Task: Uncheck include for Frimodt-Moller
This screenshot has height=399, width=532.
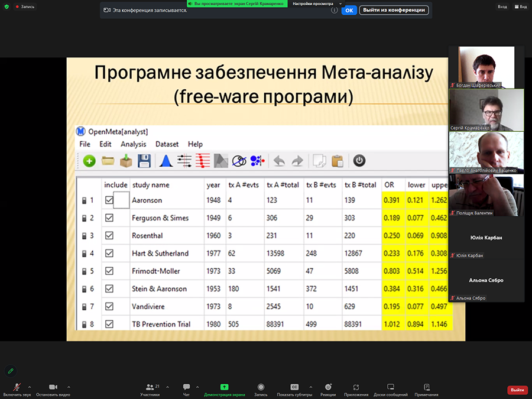Action: pyautogui.click(x=109, y=271)
